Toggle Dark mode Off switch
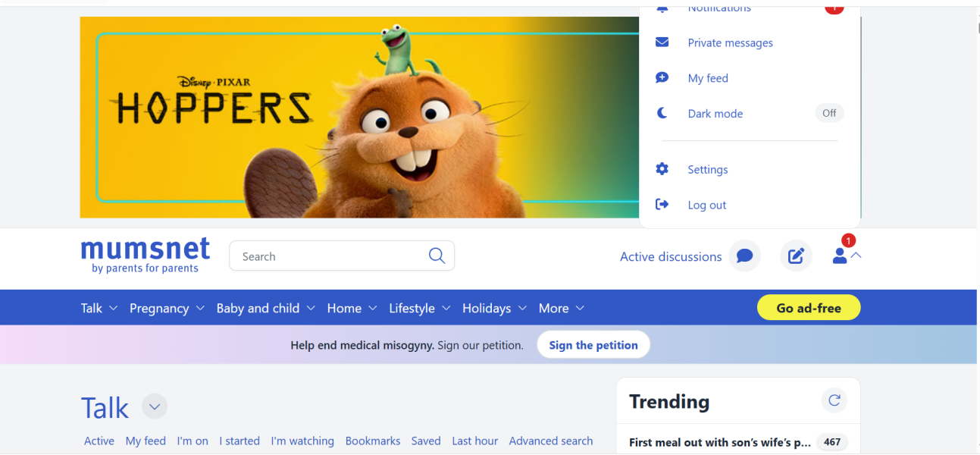 point(829,113)
